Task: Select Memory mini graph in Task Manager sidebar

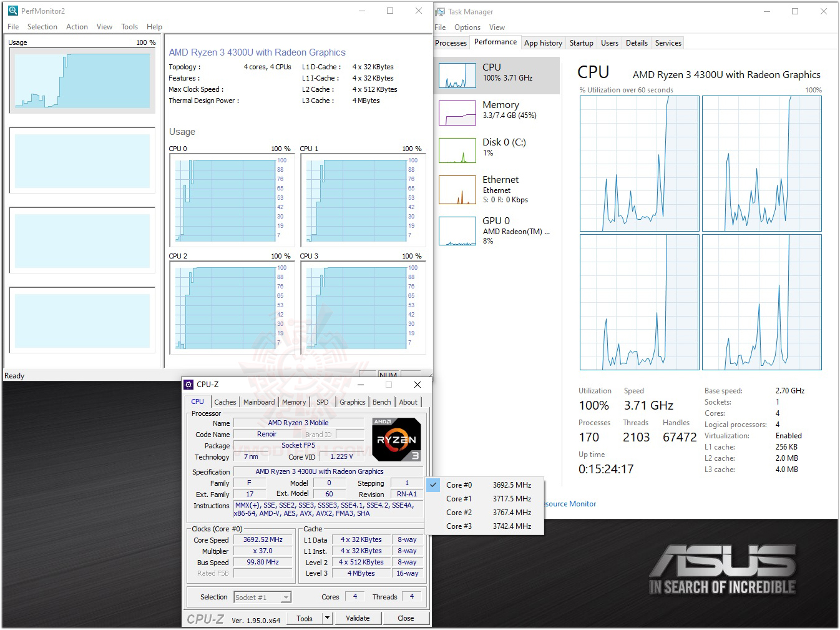Action: [x=457, y=113]
